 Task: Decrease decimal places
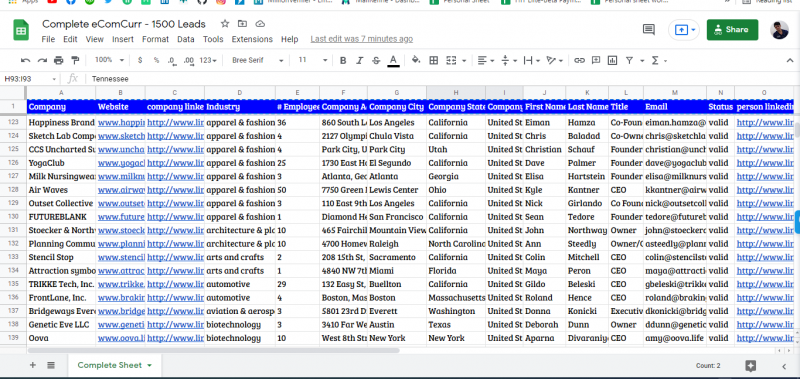(172, 60)
